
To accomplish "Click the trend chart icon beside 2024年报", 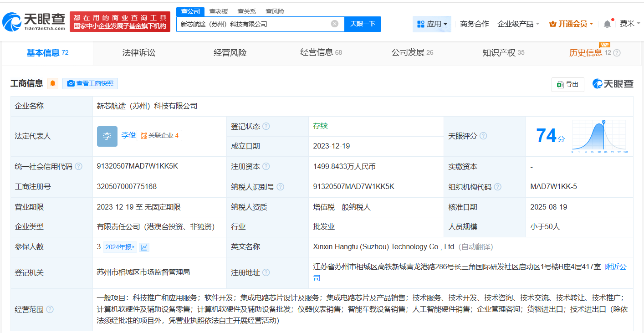I will pyautogui.click(x=143, y=246).
